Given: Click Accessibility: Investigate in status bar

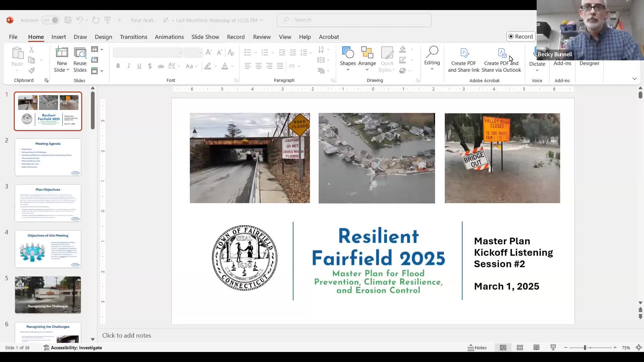Looking at the screenshot, I should (73, 348).
